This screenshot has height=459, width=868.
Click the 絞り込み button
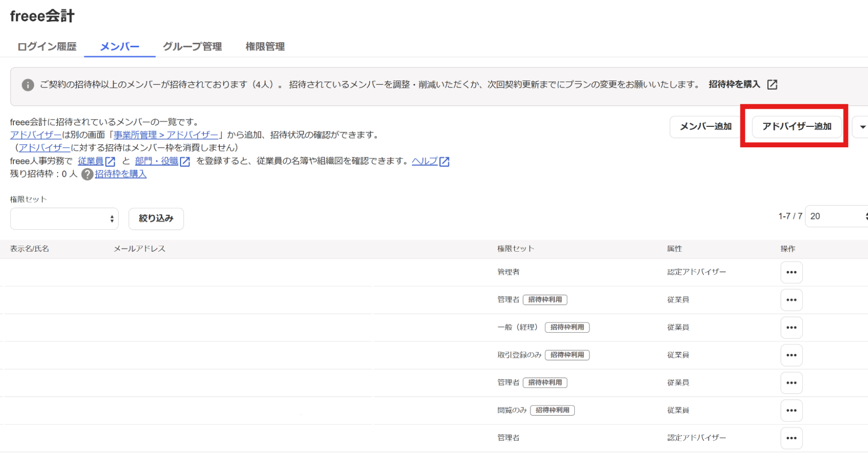(156, 219)
